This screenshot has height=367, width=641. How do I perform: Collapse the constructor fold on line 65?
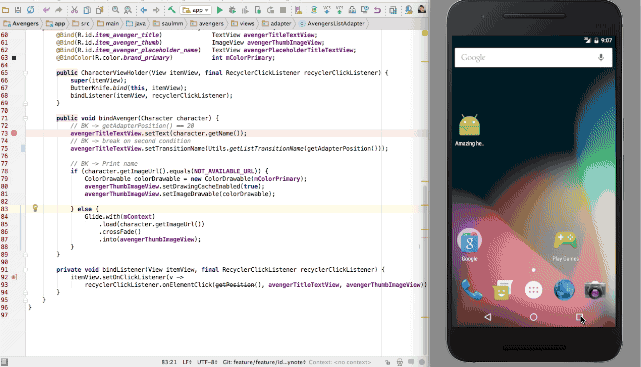coord(25,73)
